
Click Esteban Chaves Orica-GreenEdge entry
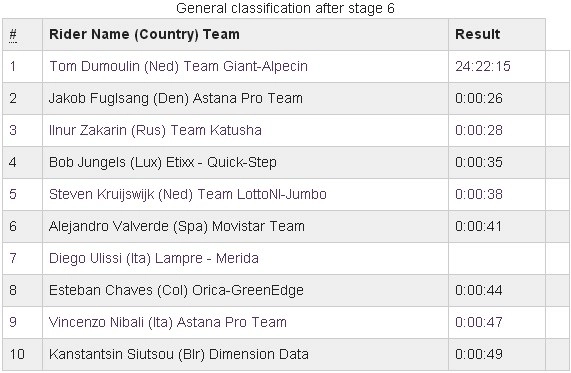(x=176, y=290)
